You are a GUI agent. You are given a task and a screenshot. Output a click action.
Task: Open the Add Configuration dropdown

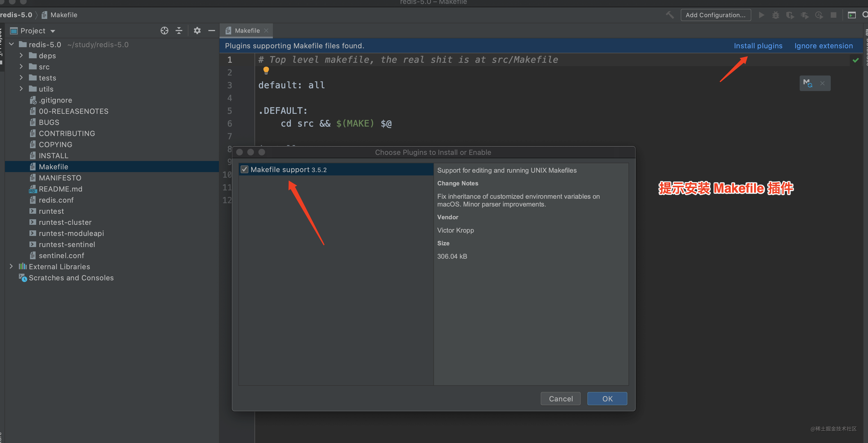(x=715, y=15)
